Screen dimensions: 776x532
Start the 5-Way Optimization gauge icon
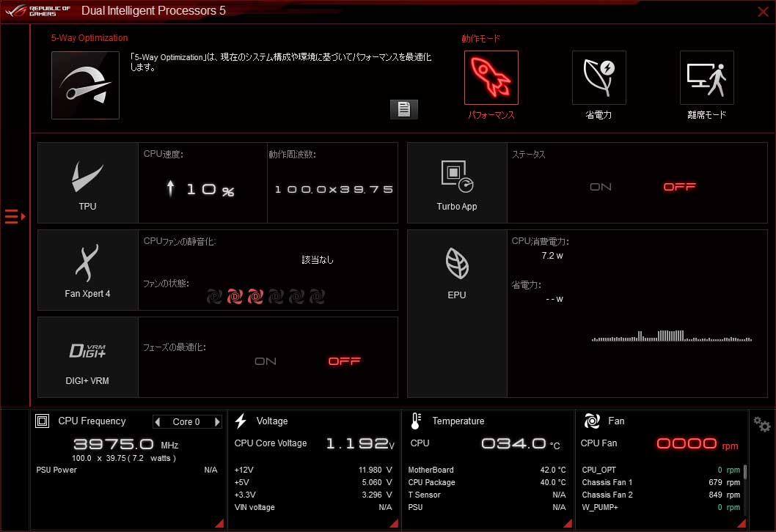pyautogui.click(x=86, y=85)
